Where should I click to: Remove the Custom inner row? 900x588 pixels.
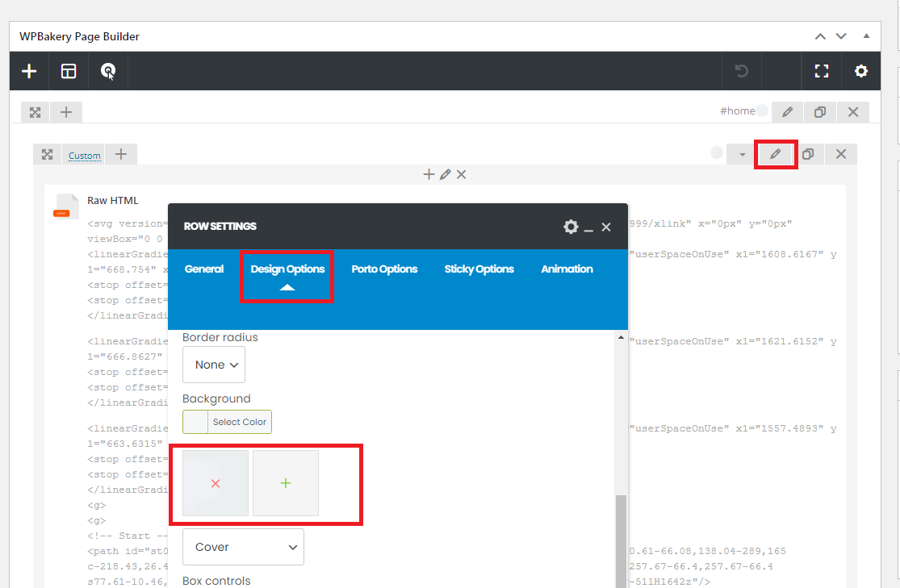coord(841,154)
